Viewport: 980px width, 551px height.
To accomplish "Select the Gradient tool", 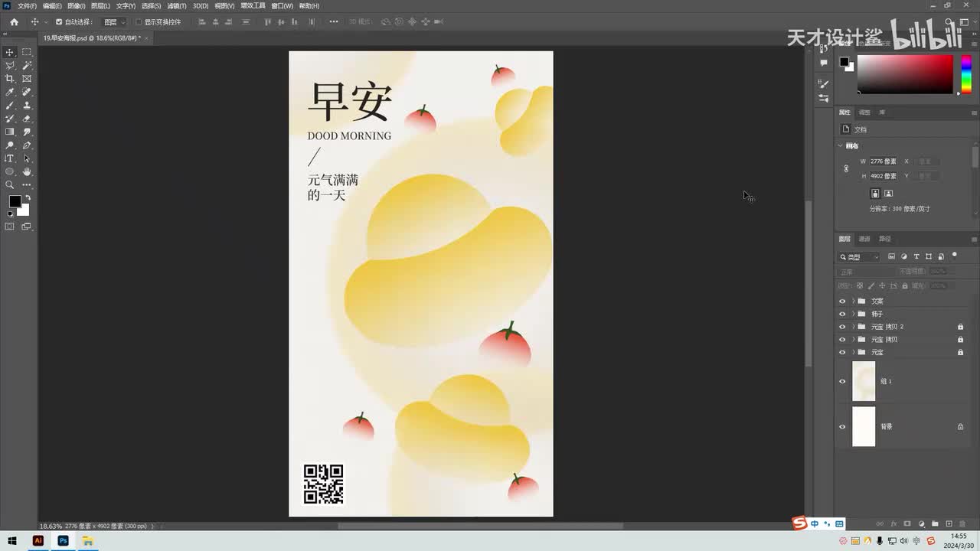I will [10, 132].
